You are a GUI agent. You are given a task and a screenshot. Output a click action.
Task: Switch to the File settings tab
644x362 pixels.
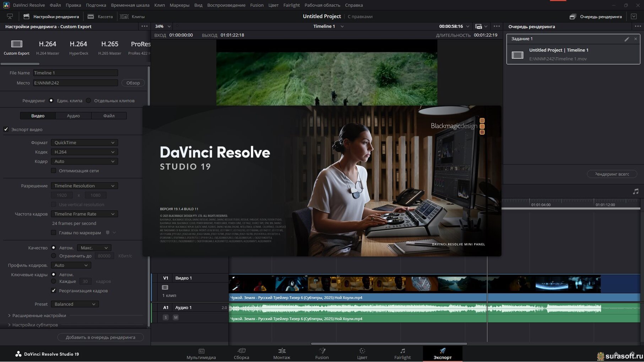pos(109,116)
